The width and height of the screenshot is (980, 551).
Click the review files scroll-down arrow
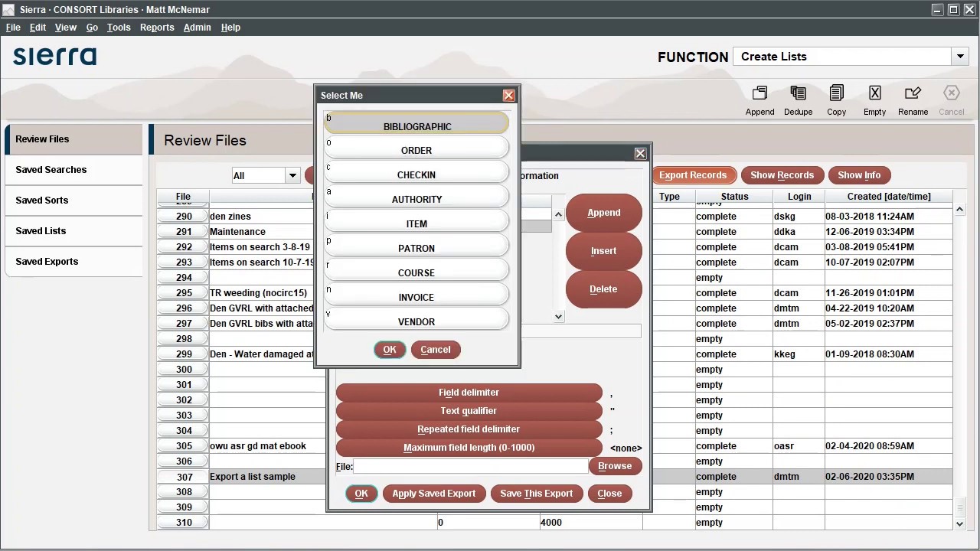(x=959, y=523)
